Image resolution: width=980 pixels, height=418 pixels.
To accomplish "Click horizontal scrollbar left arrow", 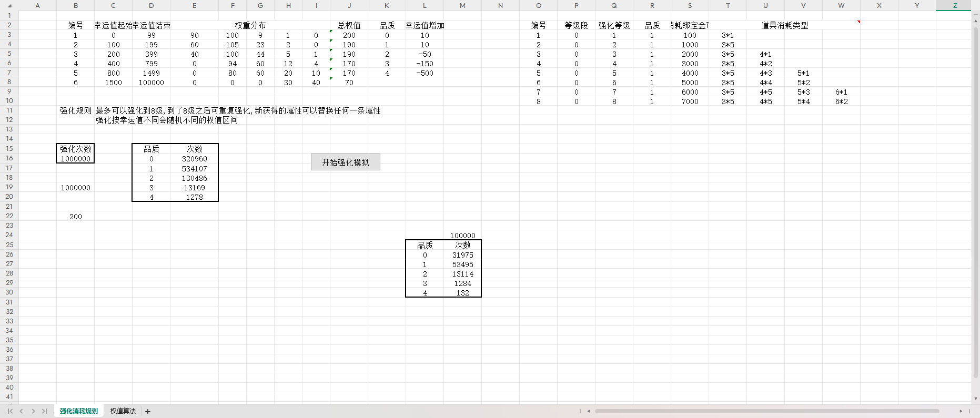I will (589, 411).
